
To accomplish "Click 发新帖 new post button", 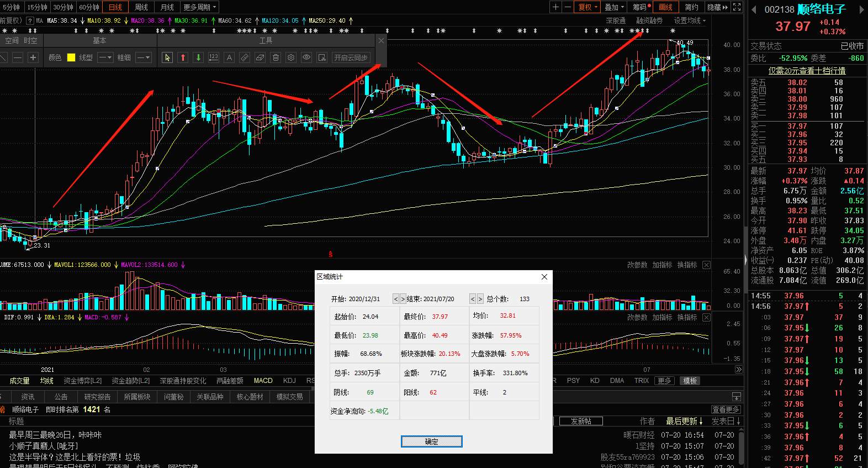I will (x=581, y=421).
